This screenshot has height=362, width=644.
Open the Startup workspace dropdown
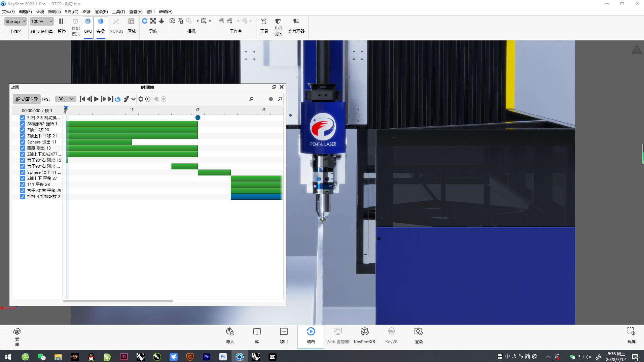coord(15,21)
